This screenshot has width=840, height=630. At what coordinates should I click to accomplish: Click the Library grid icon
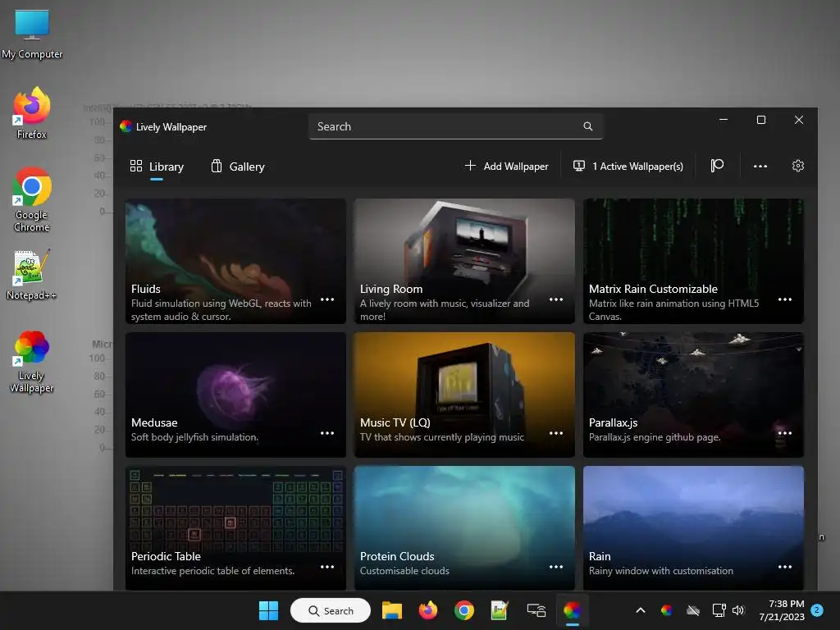pyautogui.click(x=136, y=166)
